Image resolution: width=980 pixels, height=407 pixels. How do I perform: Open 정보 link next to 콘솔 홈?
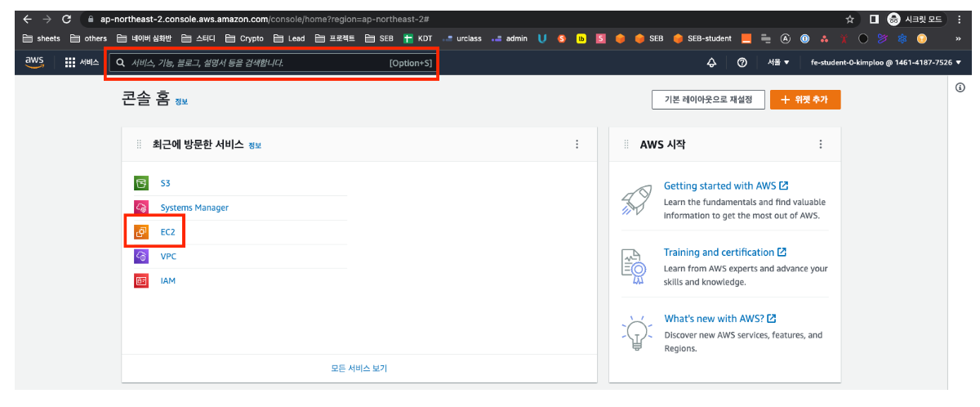pos(181,101)
